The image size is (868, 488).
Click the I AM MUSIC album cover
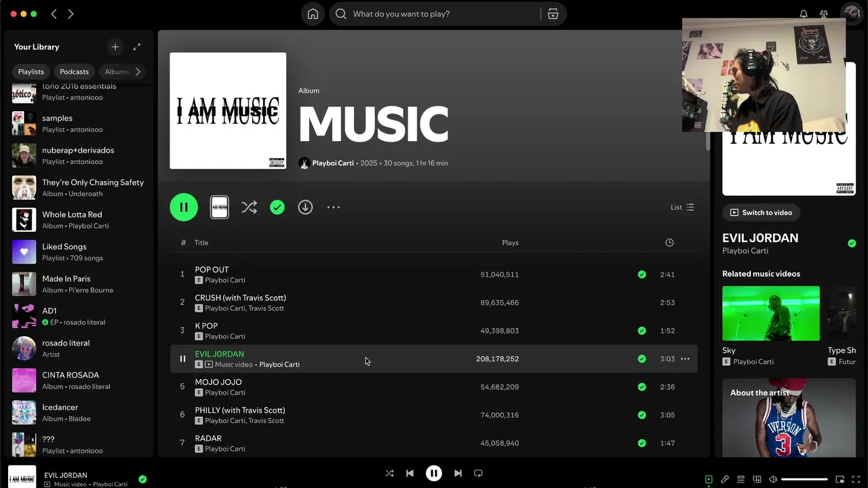click(x=228, y=110)
